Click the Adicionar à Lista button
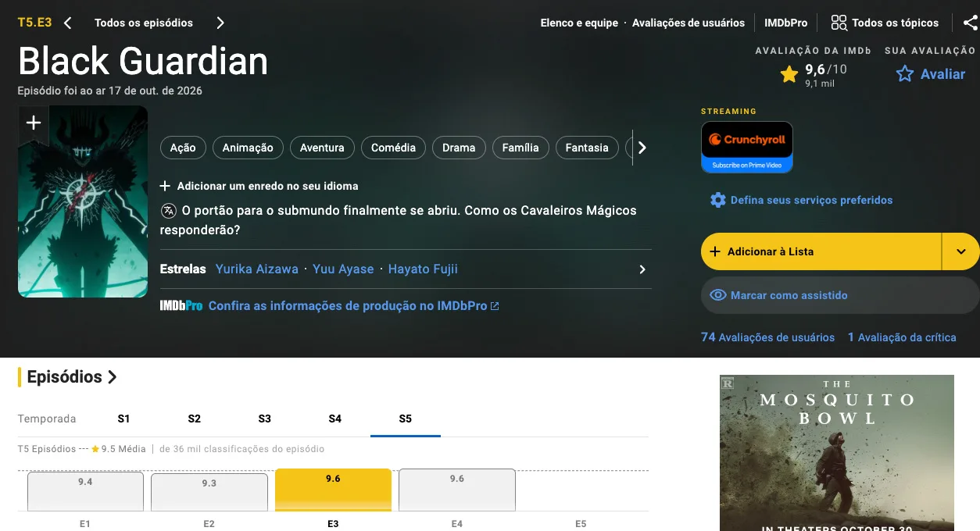The height and width of the screenshot is (531, 980). [821, 251]
